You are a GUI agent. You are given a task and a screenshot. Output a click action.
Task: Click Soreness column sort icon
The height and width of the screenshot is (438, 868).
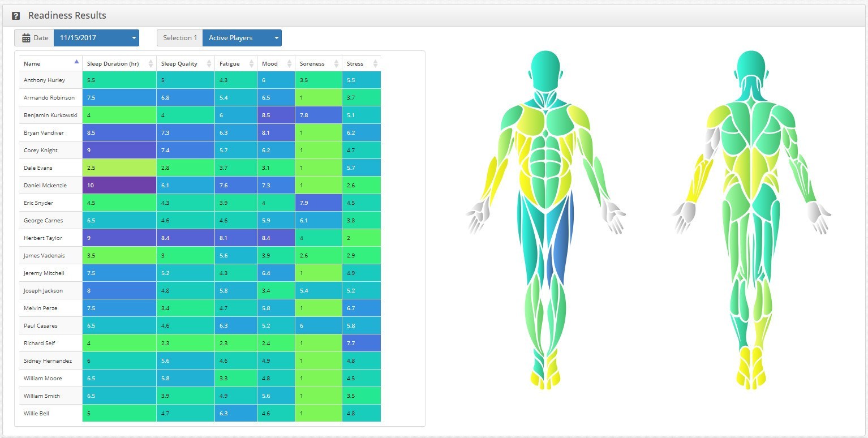pos(336,64)
